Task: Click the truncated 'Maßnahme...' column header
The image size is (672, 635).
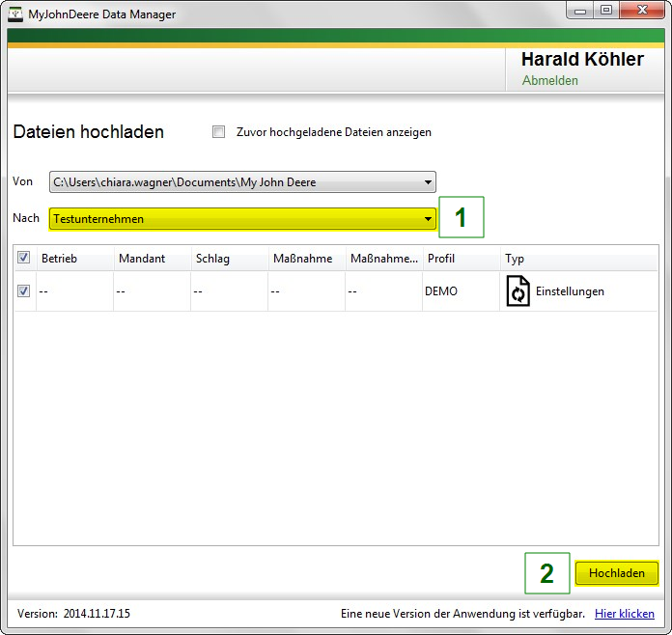Action: 384,259
